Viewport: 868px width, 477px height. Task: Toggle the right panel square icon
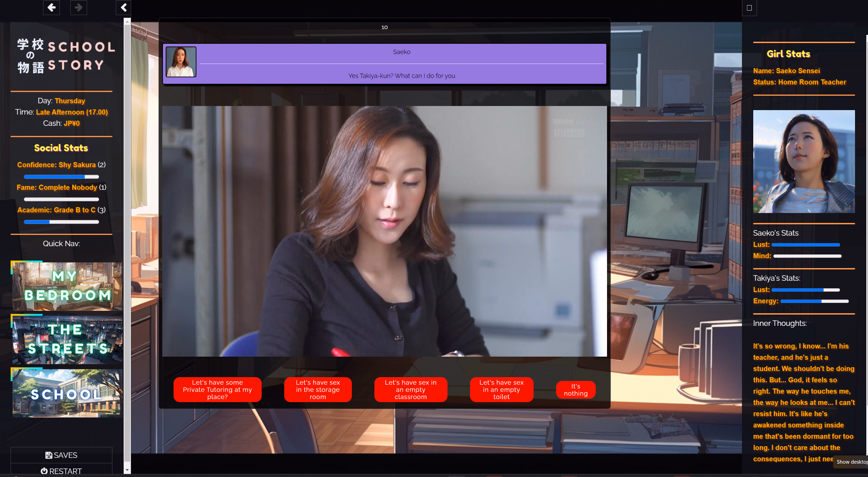click(x=749, y=8)
